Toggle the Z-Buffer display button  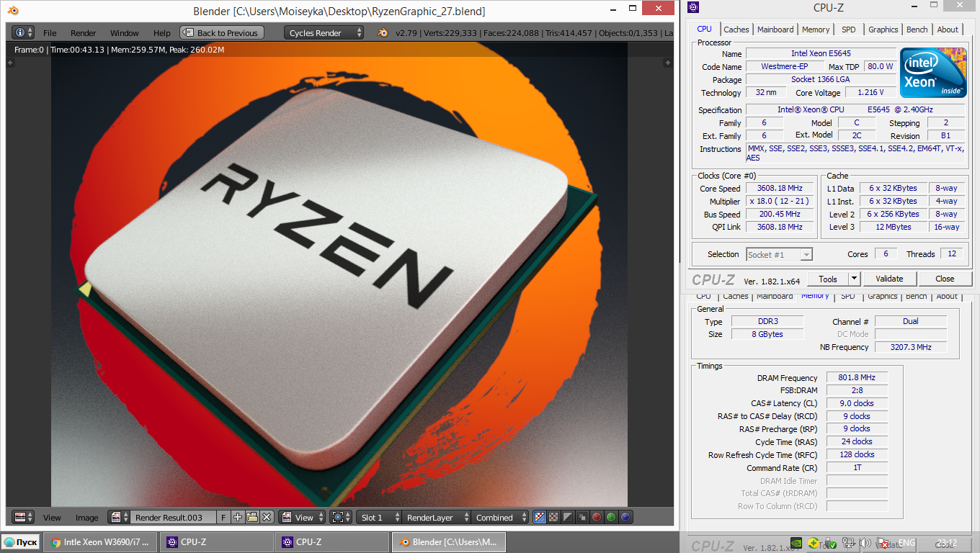coord(582,517)
